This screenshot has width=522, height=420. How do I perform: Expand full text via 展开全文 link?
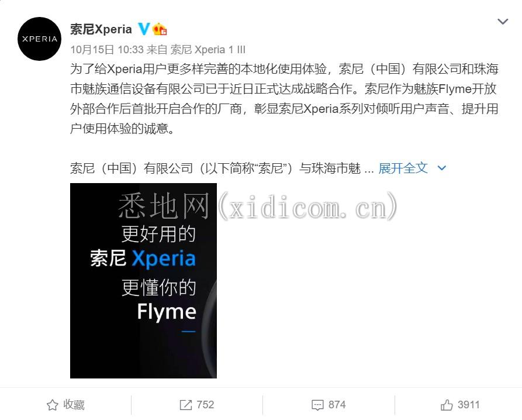point(403,168)
